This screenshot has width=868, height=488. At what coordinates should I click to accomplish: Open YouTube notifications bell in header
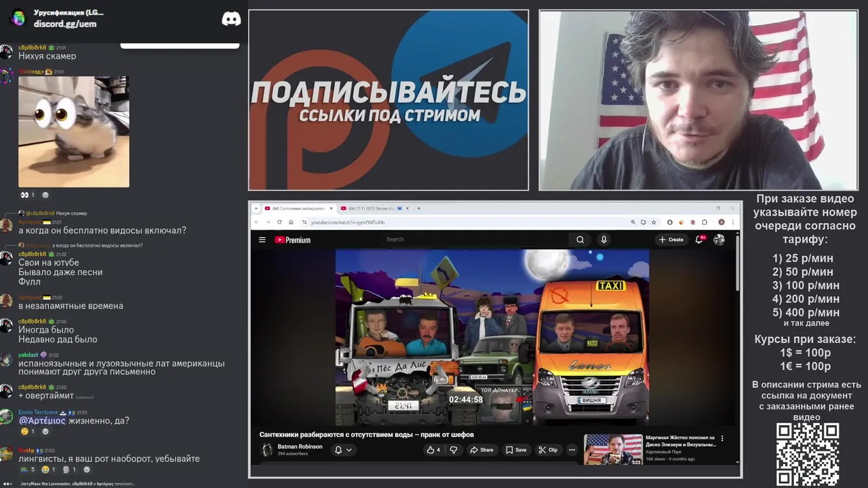click(x=699, y=239)
